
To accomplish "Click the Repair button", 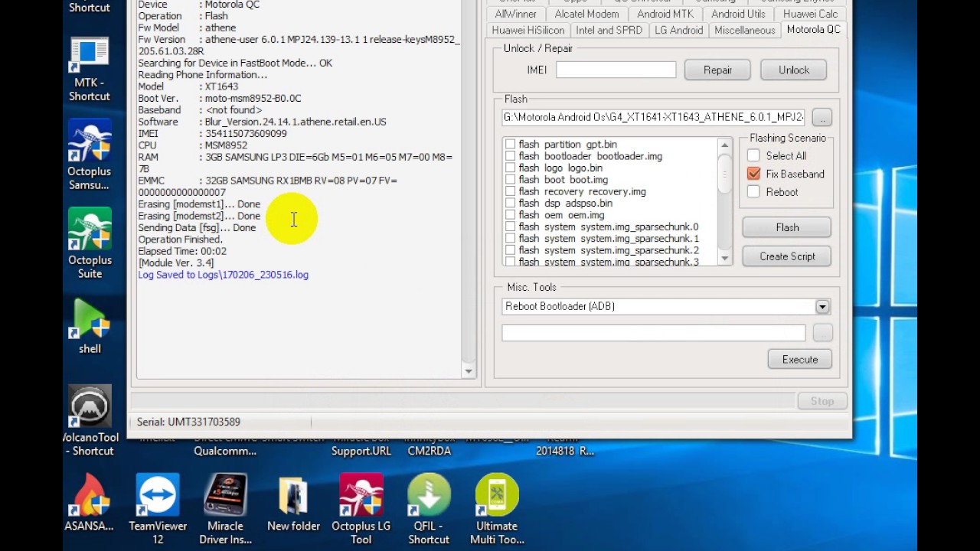I will point(718,70).
